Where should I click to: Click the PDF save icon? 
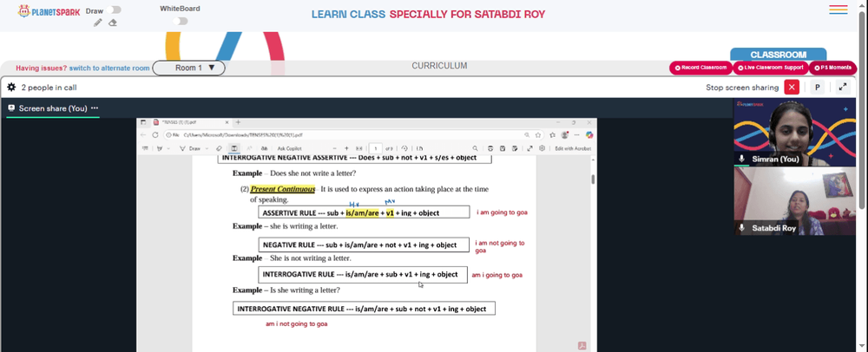[x=503, y=148]
